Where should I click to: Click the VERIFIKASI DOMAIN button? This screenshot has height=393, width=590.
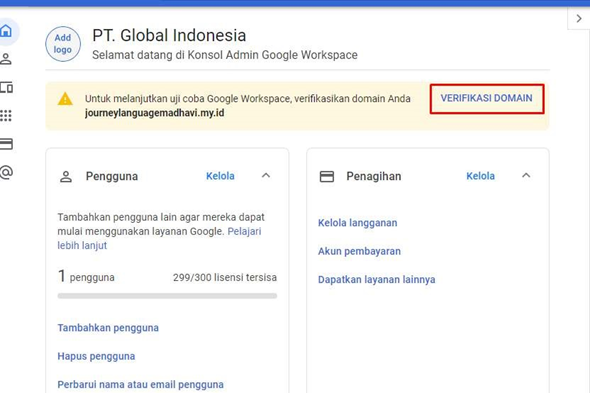pyautogui.click(x=487, y=98)
